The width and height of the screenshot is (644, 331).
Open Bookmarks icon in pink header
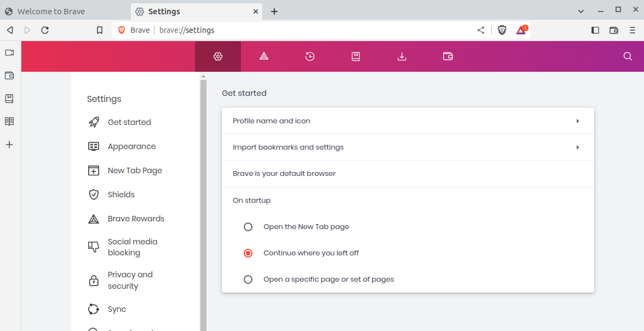[x=356, y=56]
